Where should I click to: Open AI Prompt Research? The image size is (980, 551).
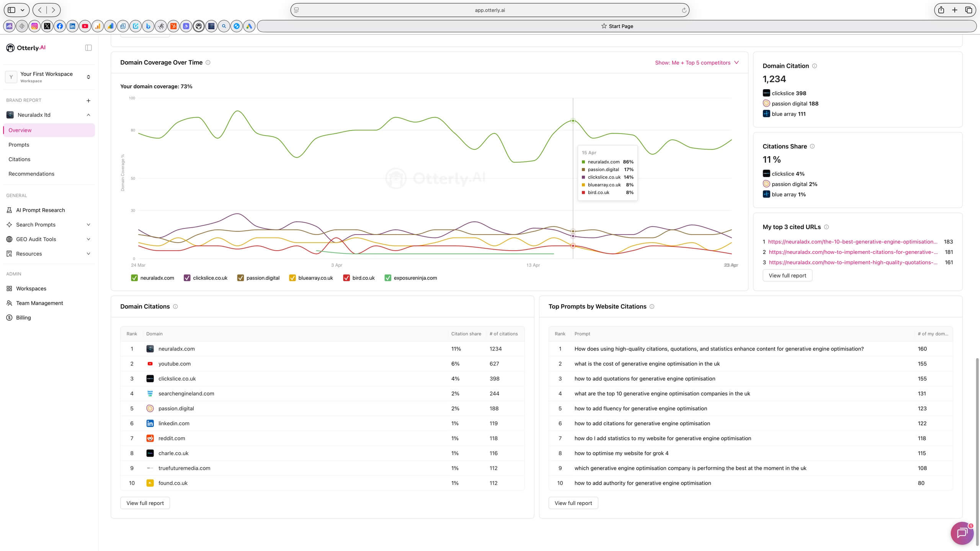[x=40, y=210]
